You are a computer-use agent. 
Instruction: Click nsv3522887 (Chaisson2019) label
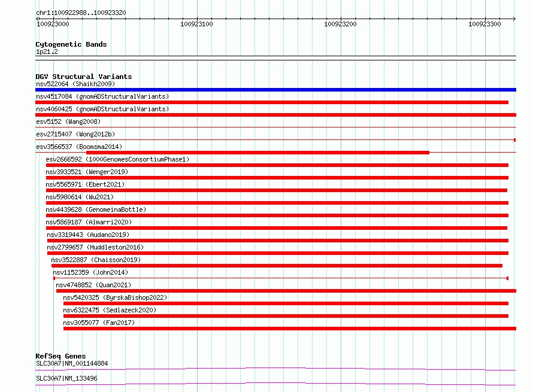(96, 260)
